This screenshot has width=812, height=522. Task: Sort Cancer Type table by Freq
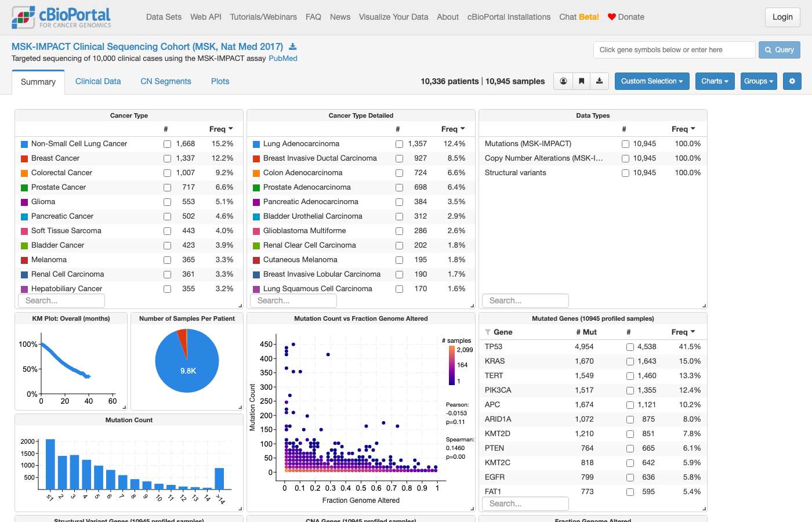[x=221, y=129]
